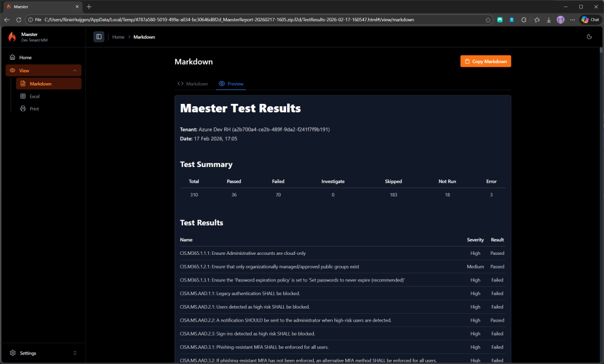Open browser more options menu
604x364 pixels.
[x=572, y=19]
